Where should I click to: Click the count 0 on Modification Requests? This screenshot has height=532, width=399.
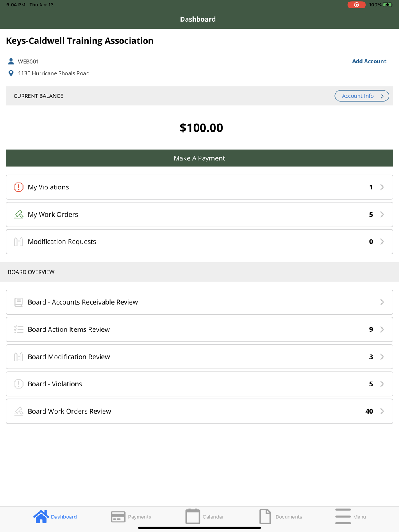(371, 242)
